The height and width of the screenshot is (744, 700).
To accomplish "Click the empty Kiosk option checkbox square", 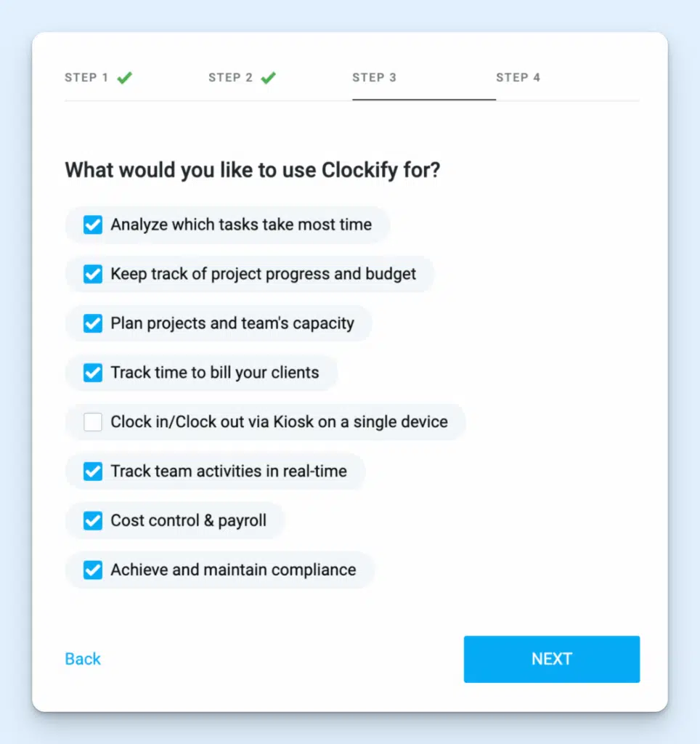I will pos(92,422).
